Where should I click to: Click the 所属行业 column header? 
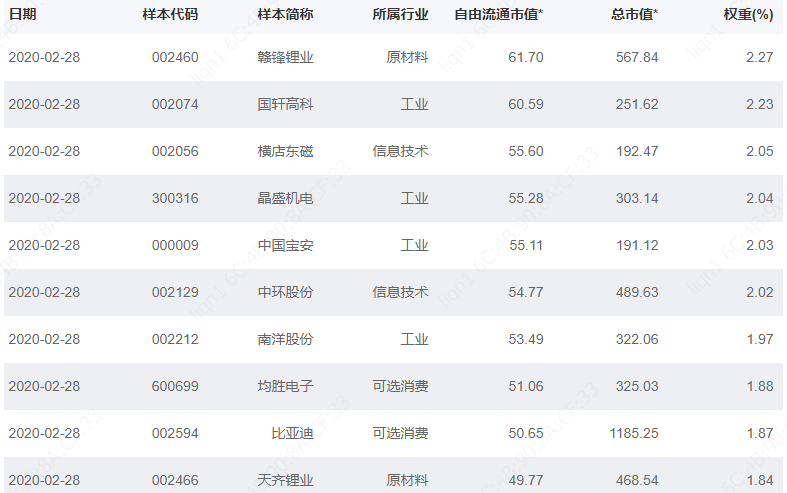tap(400, 14)
